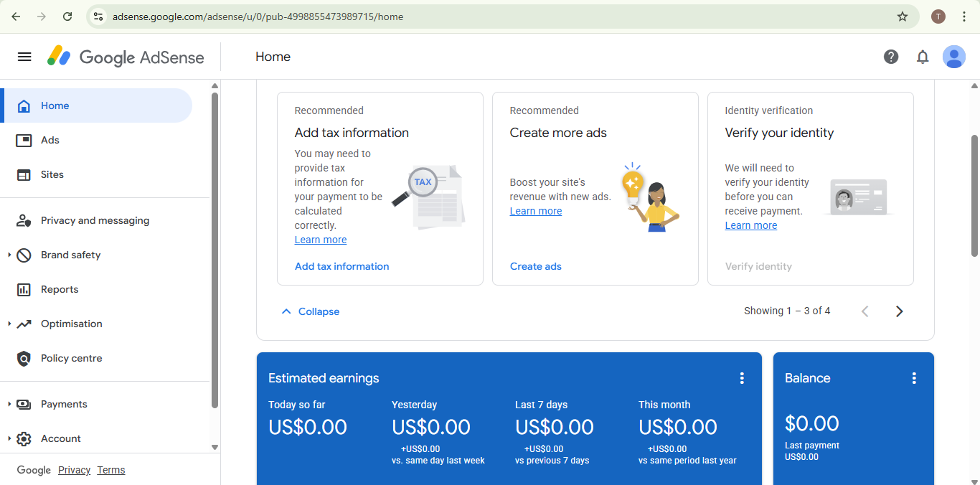Bookmark the AdSense page

point(903,16)
